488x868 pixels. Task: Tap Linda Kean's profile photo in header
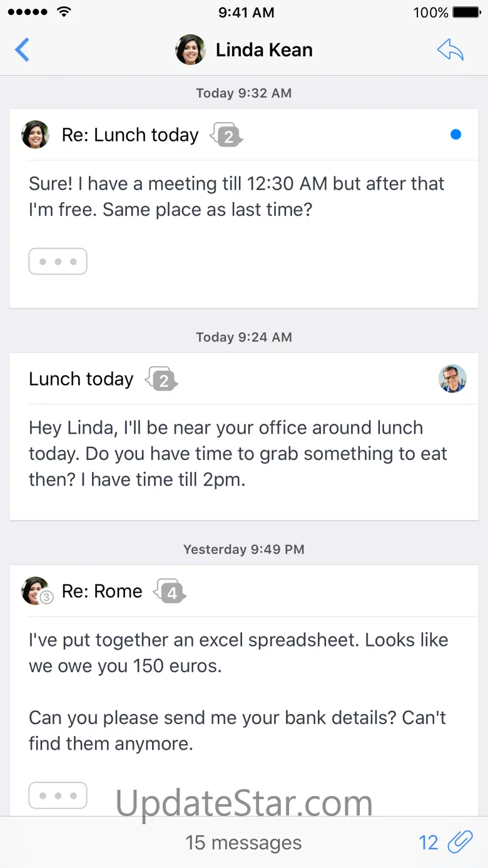(x=191, y=50)
